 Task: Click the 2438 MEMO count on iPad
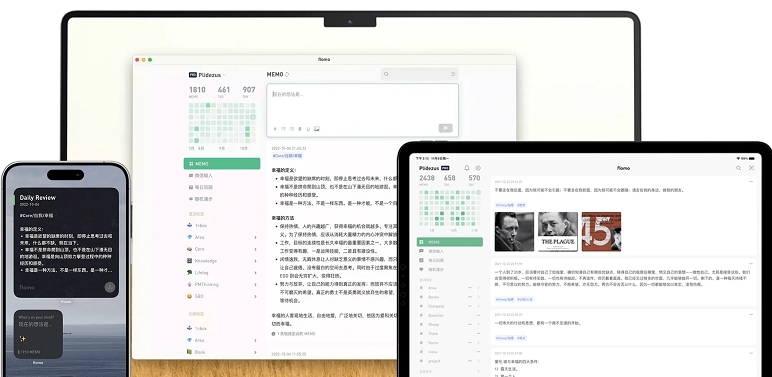(x=427, y=180)
